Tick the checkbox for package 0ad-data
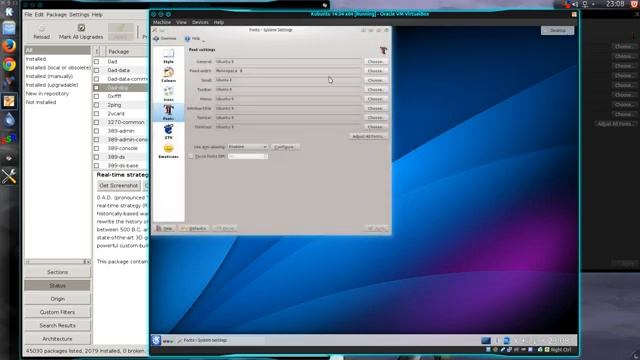 (96, 70)
